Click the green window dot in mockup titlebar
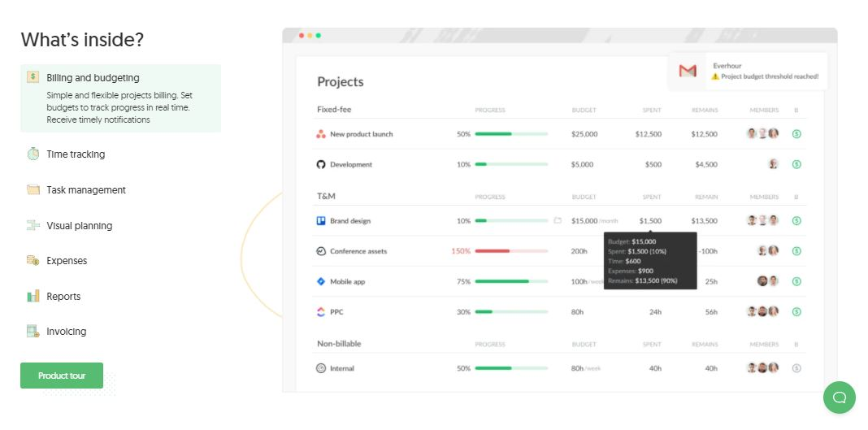 click(319, 36)
